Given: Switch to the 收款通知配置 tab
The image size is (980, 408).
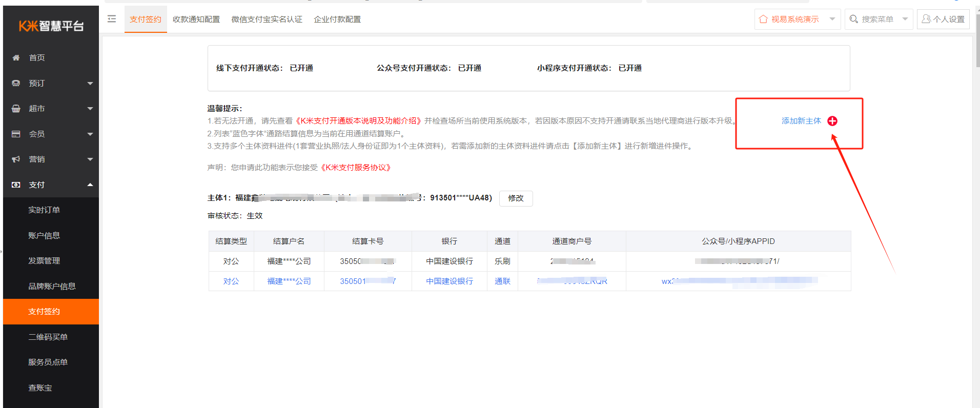Looking at the screenshot, I should [x=196, y=19].
